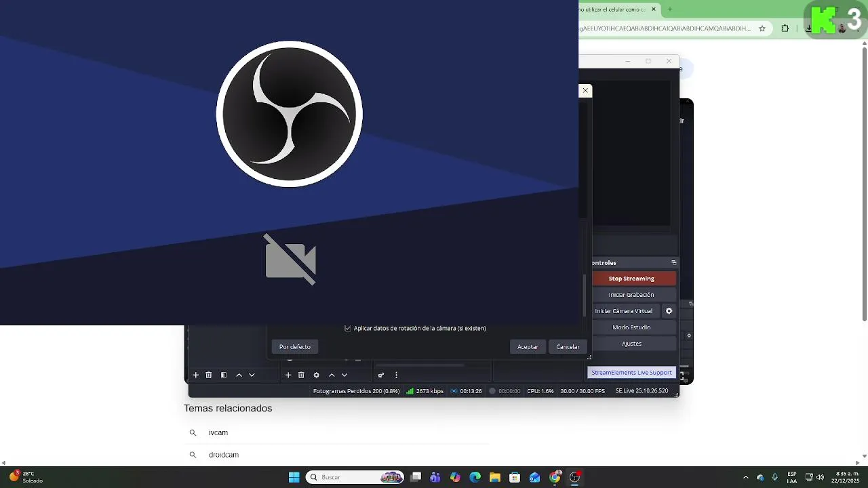Switch to OBS Studio on the taskbar
Image resolution: width=868 pixels, height=488 pixels.
coord(575,477)
